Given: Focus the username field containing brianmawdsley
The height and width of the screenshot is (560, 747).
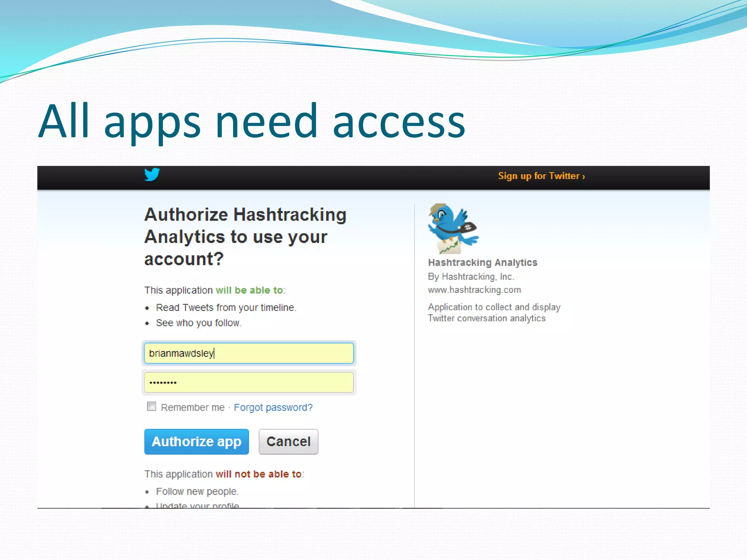Looking at the screenshot, I should point(249,353).
